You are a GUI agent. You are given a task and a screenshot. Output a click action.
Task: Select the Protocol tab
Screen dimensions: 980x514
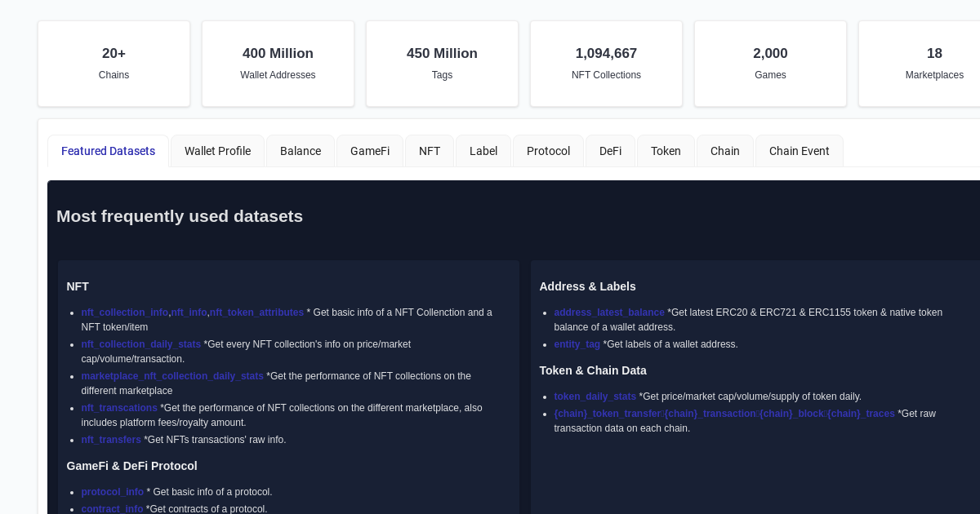point(548,151)
